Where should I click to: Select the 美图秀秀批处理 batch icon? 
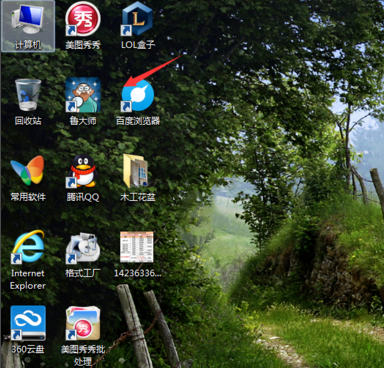pyautogui.click(x=83, y=323)
